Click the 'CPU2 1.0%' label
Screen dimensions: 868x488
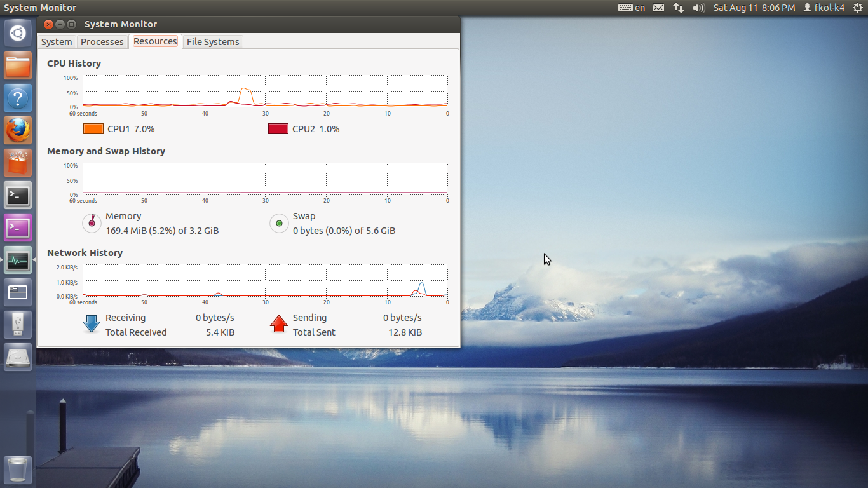(x=316, y=129)
